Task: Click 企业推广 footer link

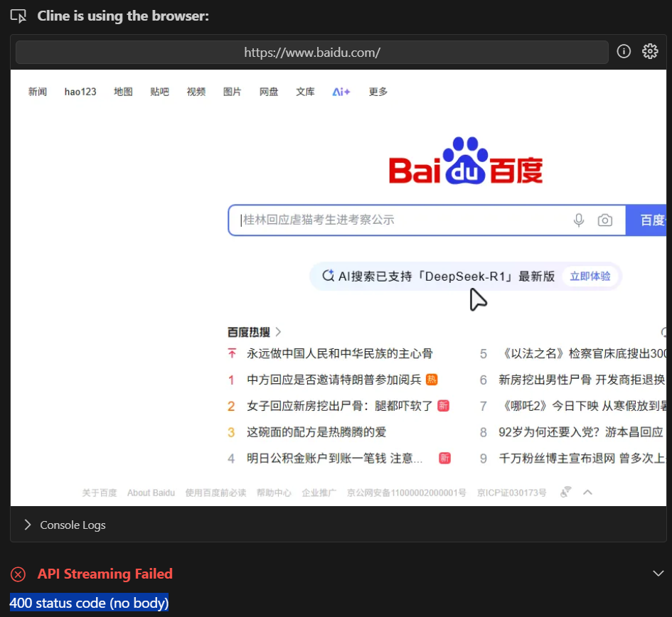Action: pyautogui.click(x=319, y=493)
